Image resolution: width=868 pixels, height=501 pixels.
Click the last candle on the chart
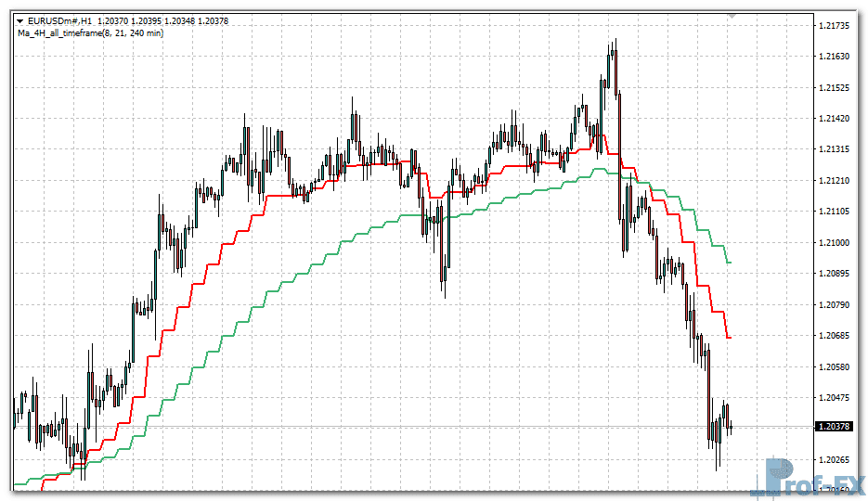tap(732, 427)
